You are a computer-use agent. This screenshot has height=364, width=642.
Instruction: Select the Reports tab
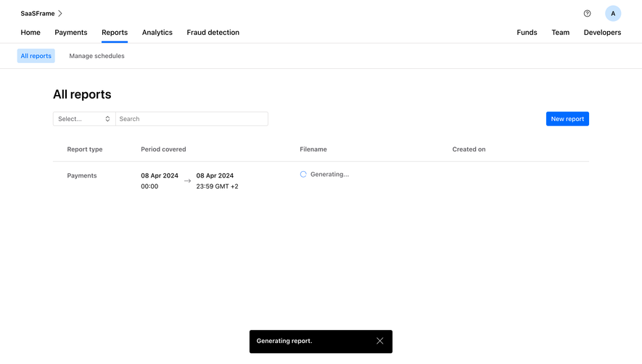tap(115, 33)
